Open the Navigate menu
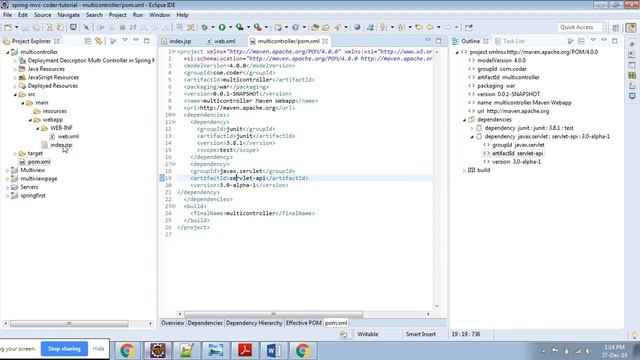This screenshot has height=360, width=640. 69,15
